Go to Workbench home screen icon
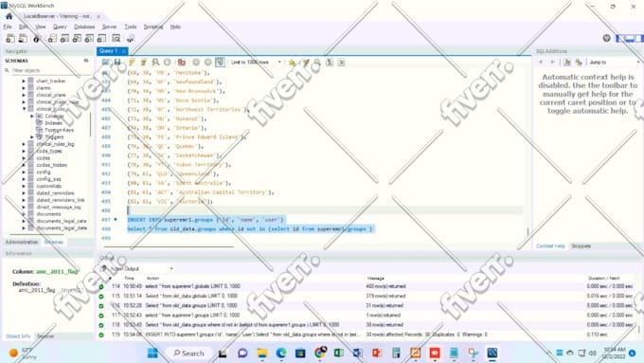 [x=9, y=16]
